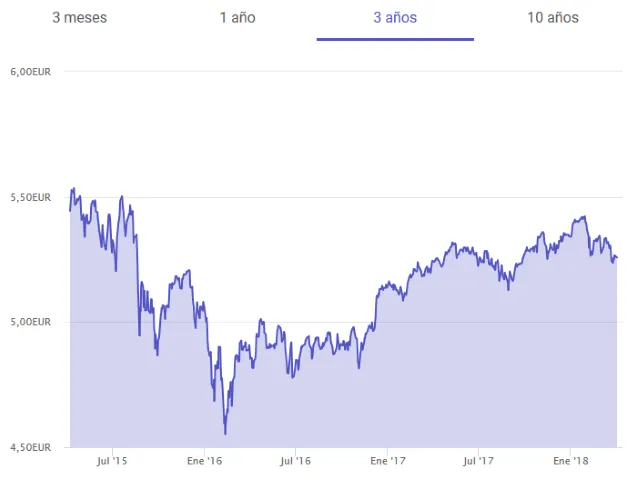Select the 1 año time range
Screen dimensions: 639x491
point(237,18)
